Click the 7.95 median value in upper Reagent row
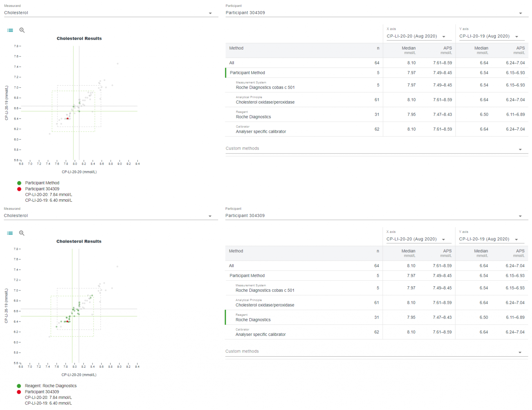Viewport: 532px width, 410px height. coord(411,114)
